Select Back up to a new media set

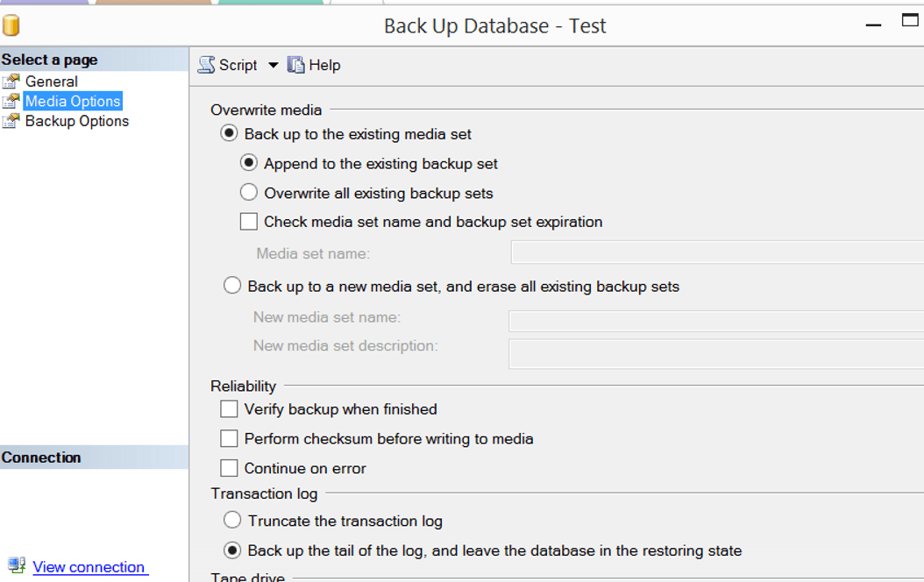(x=232, y=286)
